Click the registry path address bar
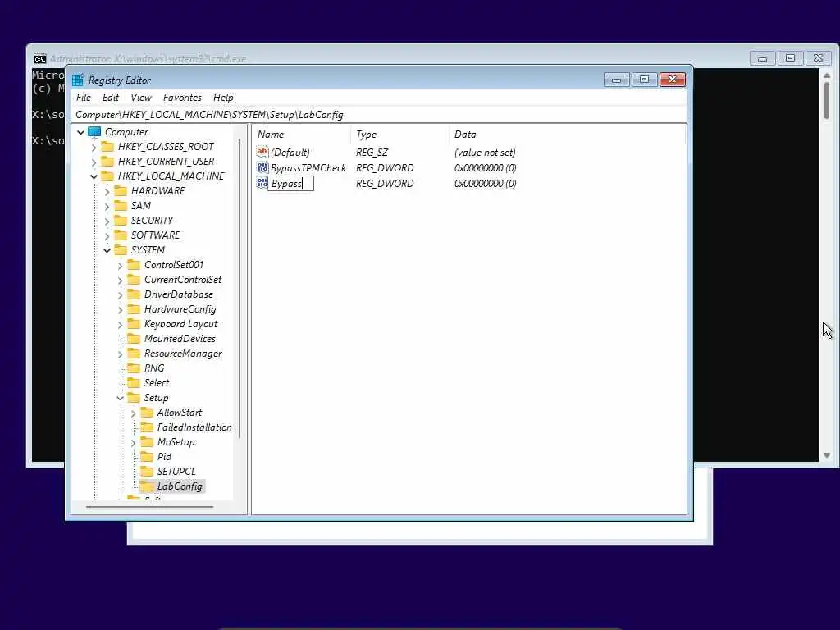The height and width of the screenshot is (630, 840). (378, 115)
